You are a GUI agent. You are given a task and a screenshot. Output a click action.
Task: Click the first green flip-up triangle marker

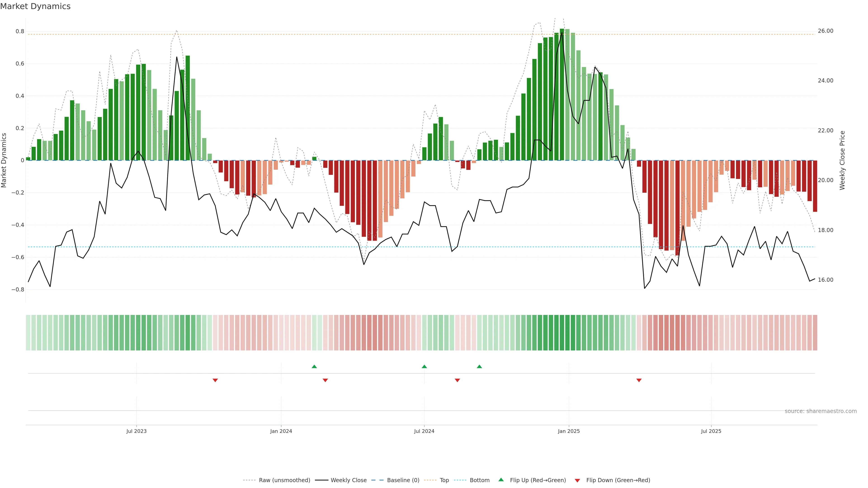pyautogui.click(x=314, y=366)
